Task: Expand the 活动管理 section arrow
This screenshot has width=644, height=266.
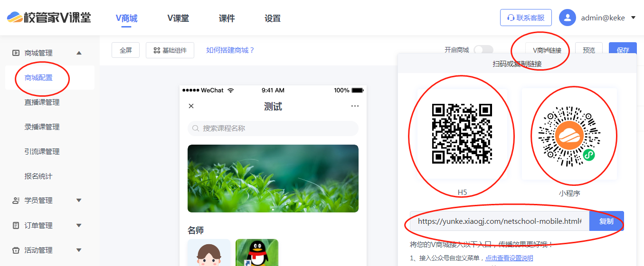Action: point(79,250)
